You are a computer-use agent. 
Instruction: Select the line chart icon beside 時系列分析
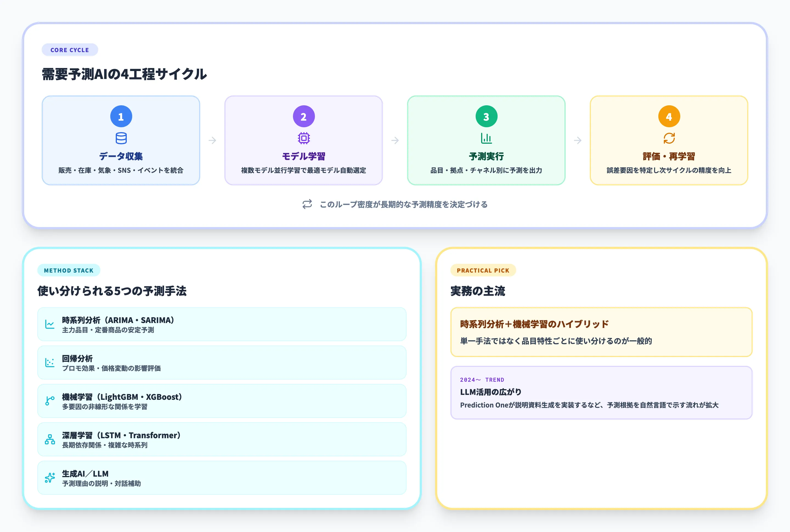tap(50, 324)
